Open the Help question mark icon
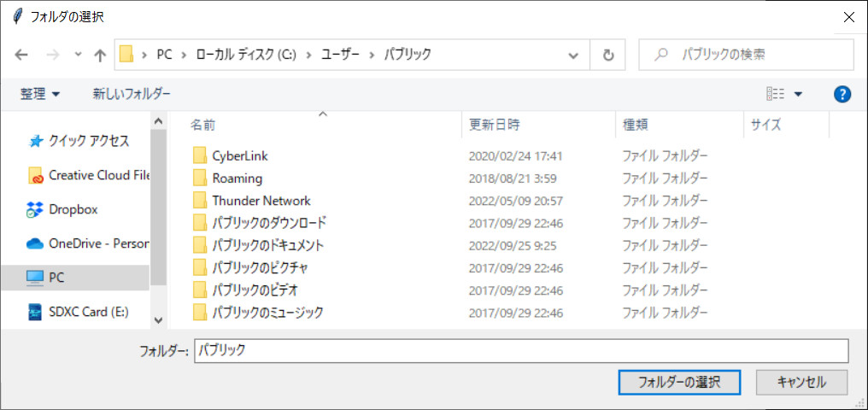Screen dimensions: 868x410 [x=842, y=94]
